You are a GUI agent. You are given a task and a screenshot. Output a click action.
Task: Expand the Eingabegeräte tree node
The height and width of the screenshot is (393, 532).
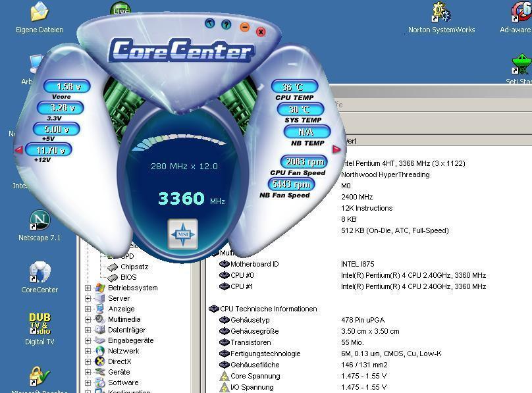click(x=88, y=340)
